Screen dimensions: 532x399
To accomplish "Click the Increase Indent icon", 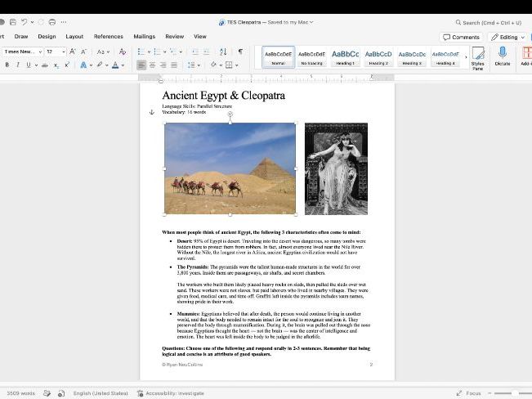I will (206, 52).
